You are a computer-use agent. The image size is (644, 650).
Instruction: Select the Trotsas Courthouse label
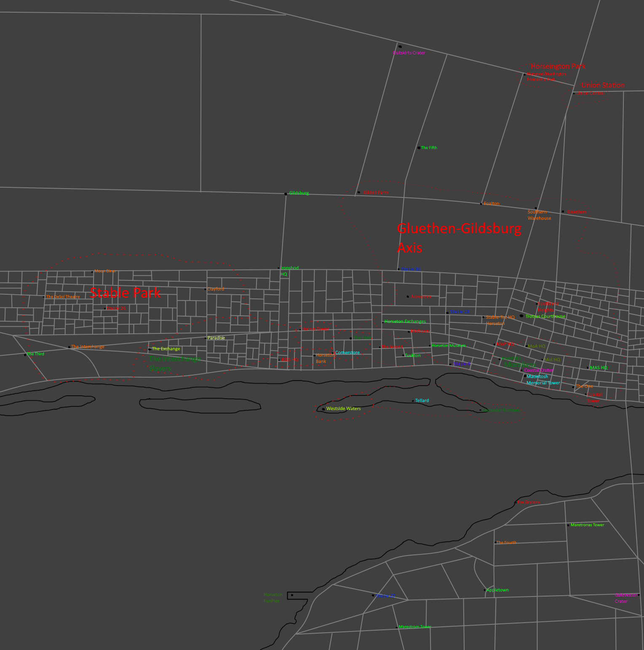coord(545,317)
